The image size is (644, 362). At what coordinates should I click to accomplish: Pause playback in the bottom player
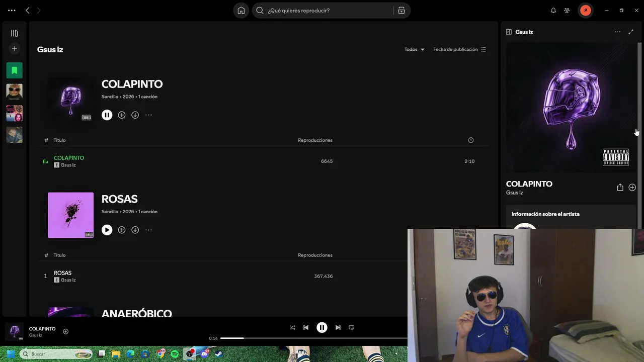pos(322,327)
